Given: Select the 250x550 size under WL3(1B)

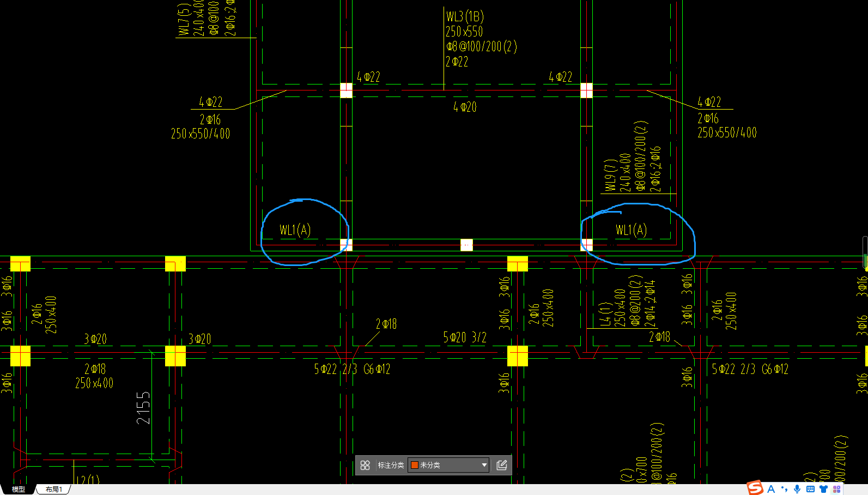Looking at the screenshot, I should (x=464, y=32).
